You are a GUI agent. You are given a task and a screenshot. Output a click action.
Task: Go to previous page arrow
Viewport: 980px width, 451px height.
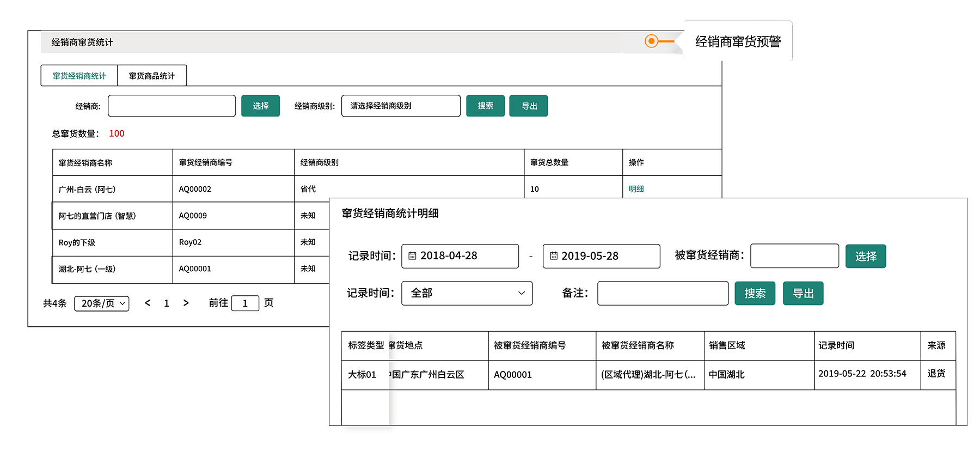coord(148,303)
